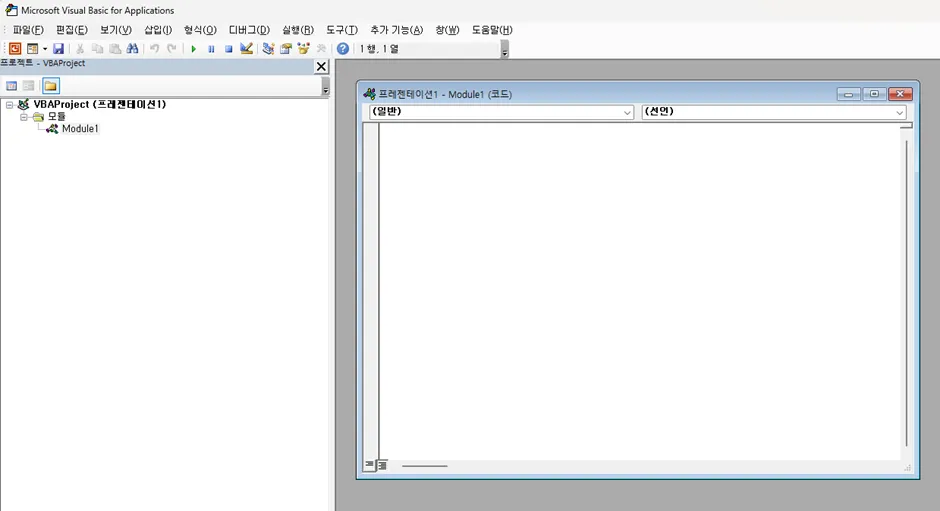Open the 디버그(D) menu
Image resolution: width=940 pixels, height=511 pixels.
coord(249,30)
